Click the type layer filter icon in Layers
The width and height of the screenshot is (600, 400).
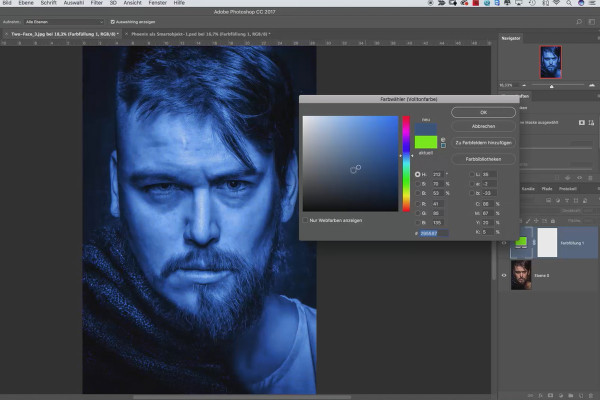click(567, 201)
